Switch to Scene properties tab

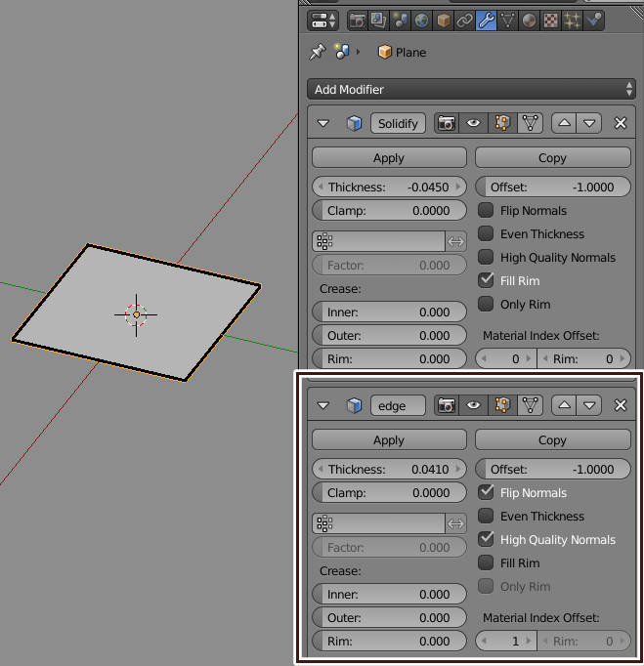(400, 21)
